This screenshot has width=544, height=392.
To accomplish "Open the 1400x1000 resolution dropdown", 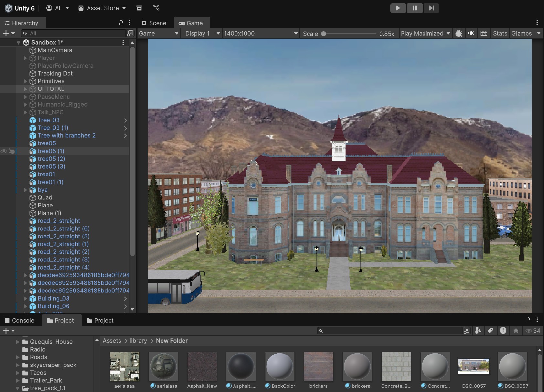I will pos(261,33).
